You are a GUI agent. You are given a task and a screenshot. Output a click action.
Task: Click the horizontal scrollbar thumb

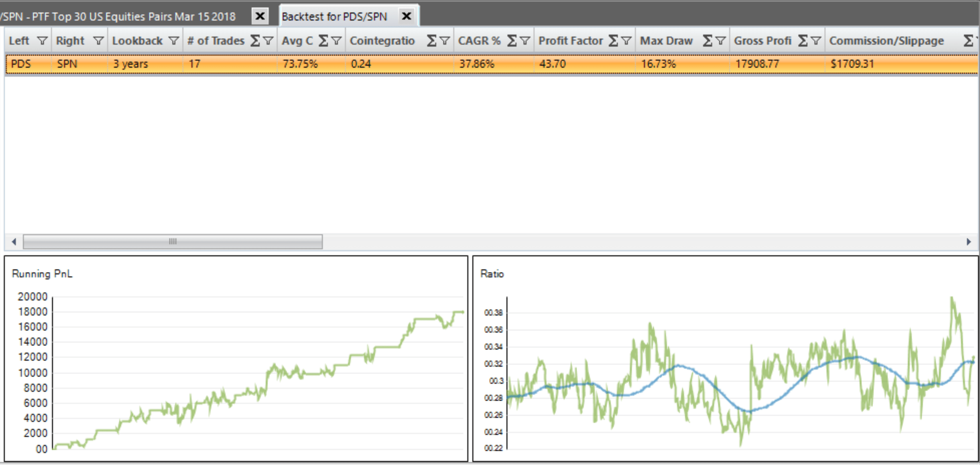pyautogui.click(x=173, y=242)
